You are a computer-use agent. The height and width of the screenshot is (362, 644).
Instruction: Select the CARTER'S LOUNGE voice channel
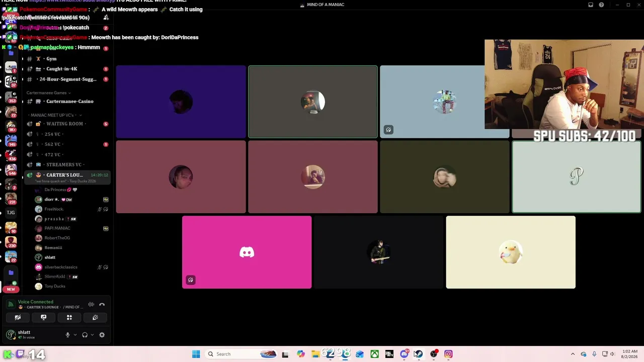(66, 177)
